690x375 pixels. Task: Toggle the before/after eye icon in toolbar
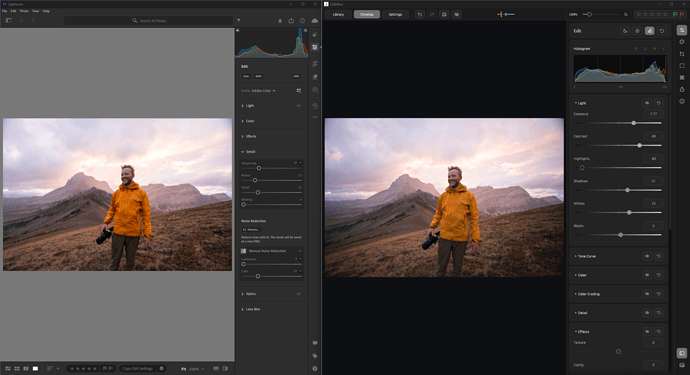pos(457,15)
